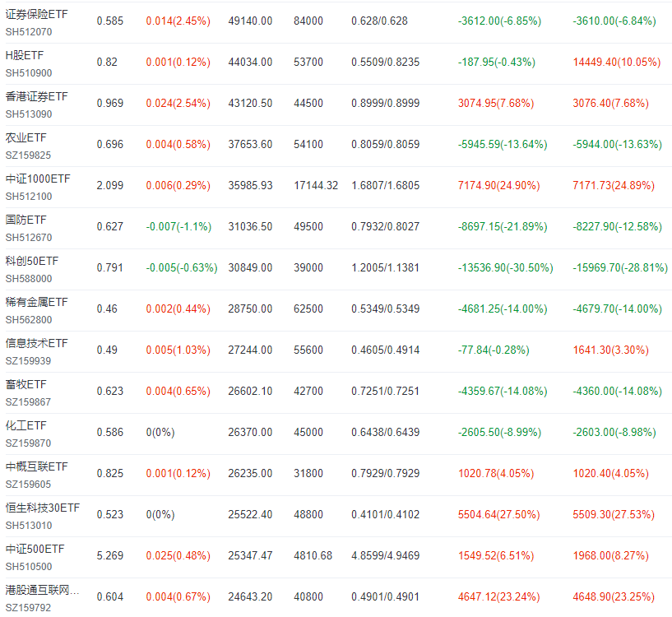Open the 稀有金属ETF fund name
The height and width of the screenshot is (617, 672).
pos(36,302)
